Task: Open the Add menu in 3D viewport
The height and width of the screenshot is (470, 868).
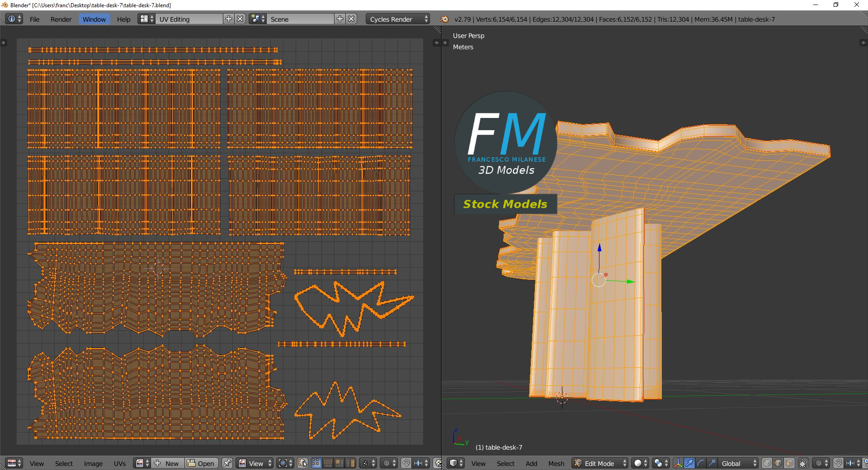Action: point(531,463)
